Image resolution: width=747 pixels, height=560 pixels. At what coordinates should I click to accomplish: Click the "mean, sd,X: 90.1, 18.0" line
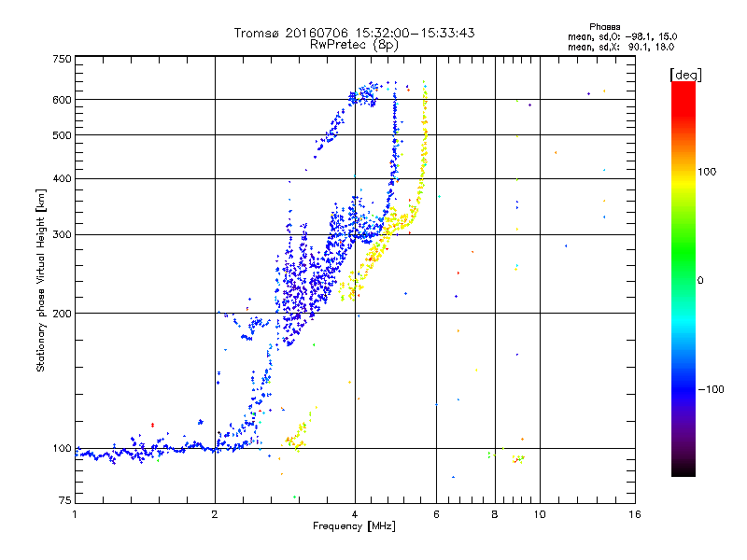click(621, 47)
